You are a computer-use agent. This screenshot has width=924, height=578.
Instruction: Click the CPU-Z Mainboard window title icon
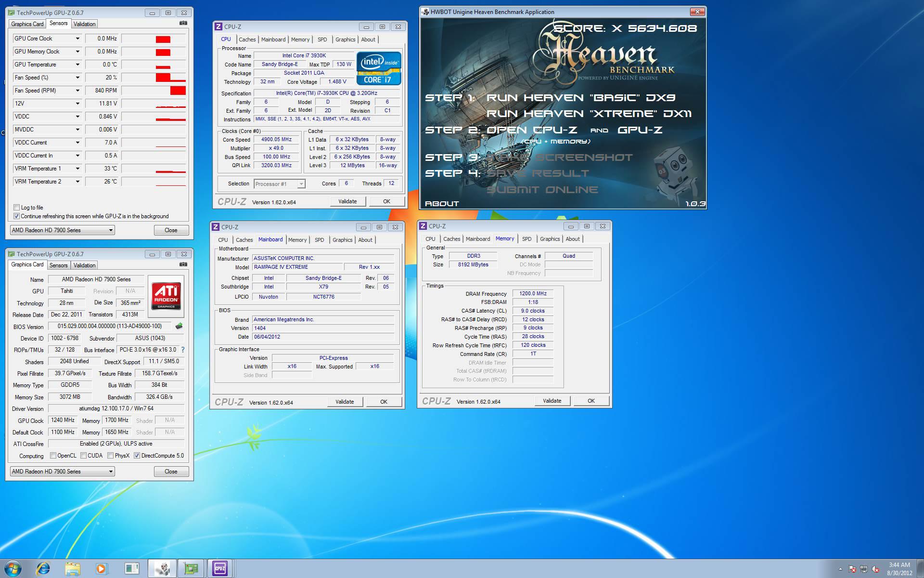(216, 227)
